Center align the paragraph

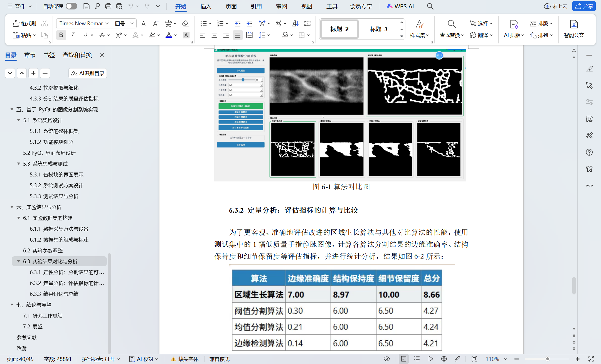click(x=214, y=35)
